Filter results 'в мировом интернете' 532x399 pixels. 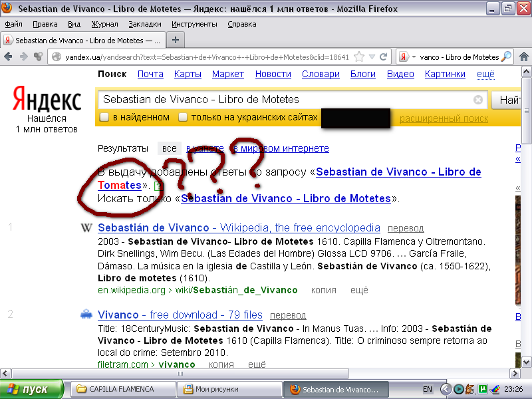(x=281, y=148)
